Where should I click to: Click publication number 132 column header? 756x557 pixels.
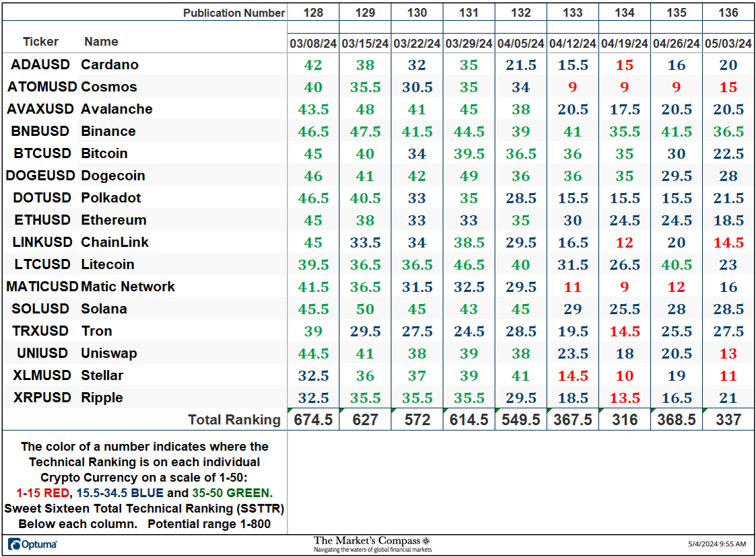pos(520,13)
